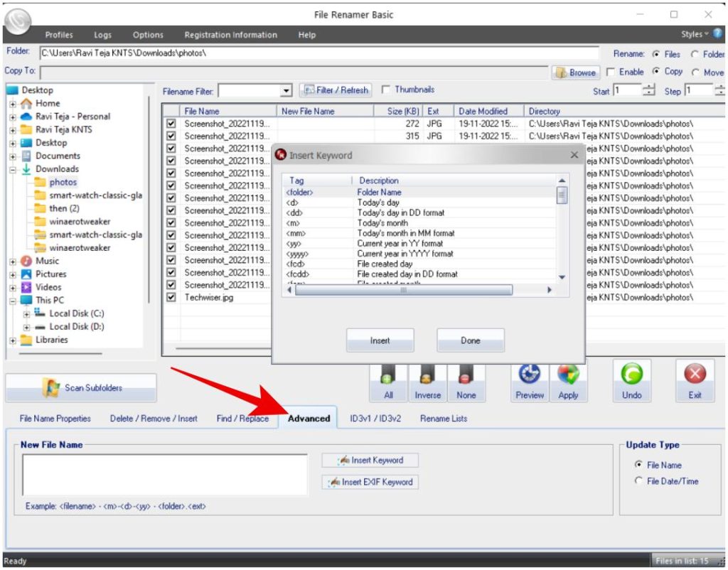Select the Folder rename radio button
Image resolution: width=728 pixels, height=570 pixels.
695,54
